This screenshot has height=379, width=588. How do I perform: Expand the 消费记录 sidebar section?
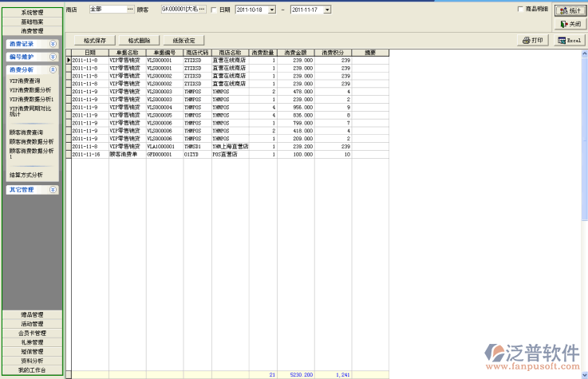pyautogui.click(x=53, y=45)
